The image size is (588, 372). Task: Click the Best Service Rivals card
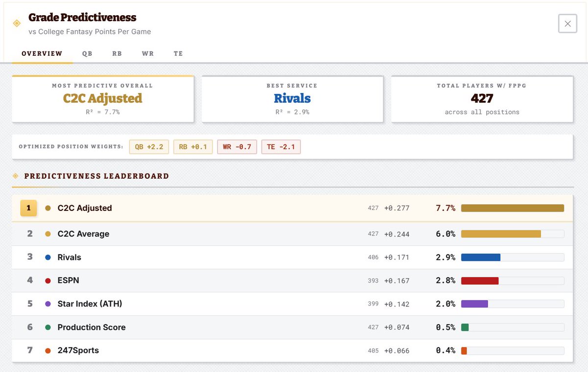[292, 99]
